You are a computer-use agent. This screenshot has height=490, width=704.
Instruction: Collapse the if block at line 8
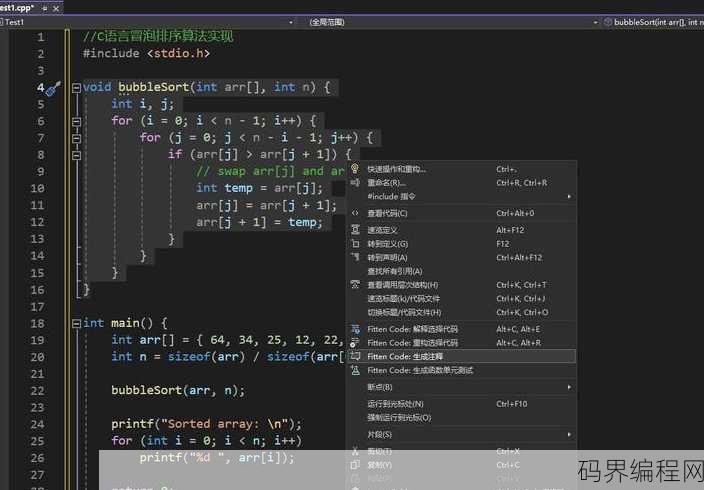tap(76, 155)
